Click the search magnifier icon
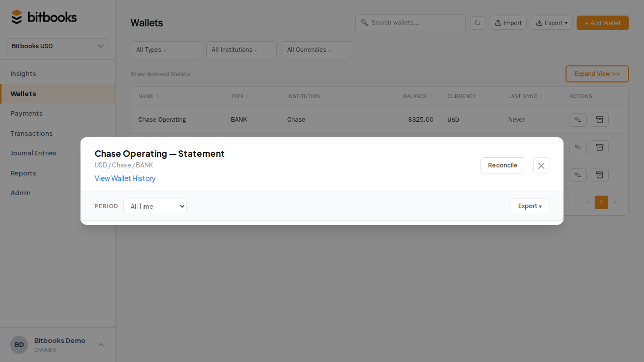644x362 pixels. point(364,23)
